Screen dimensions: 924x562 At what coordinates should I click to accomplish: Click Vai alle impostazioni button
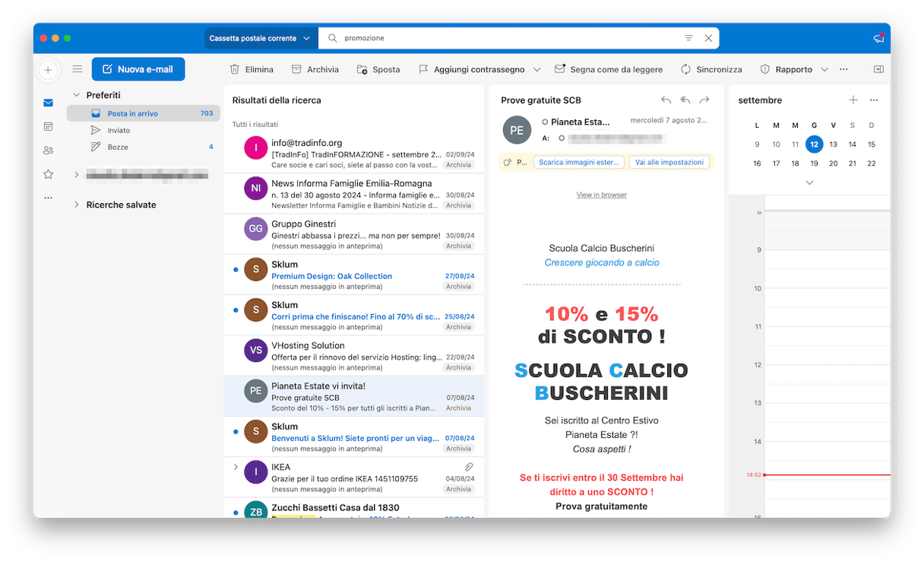pos(670,162)
